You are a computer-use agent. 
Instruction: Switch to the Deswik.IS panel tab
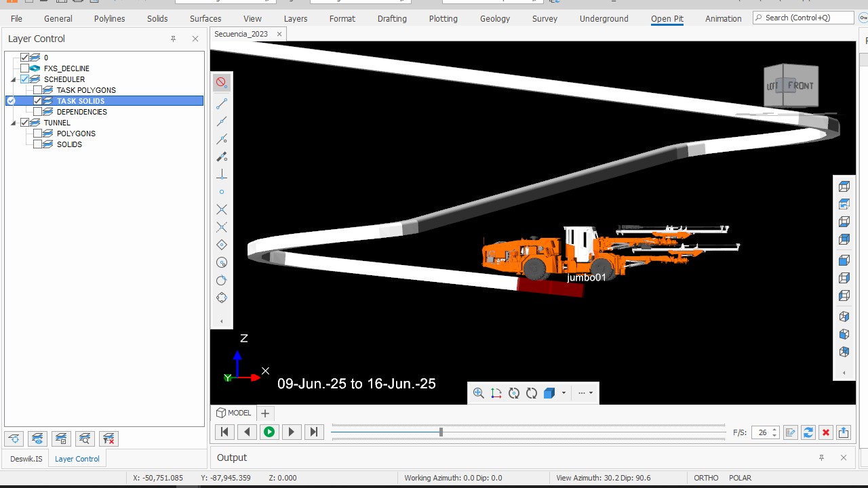pos(26,459)
